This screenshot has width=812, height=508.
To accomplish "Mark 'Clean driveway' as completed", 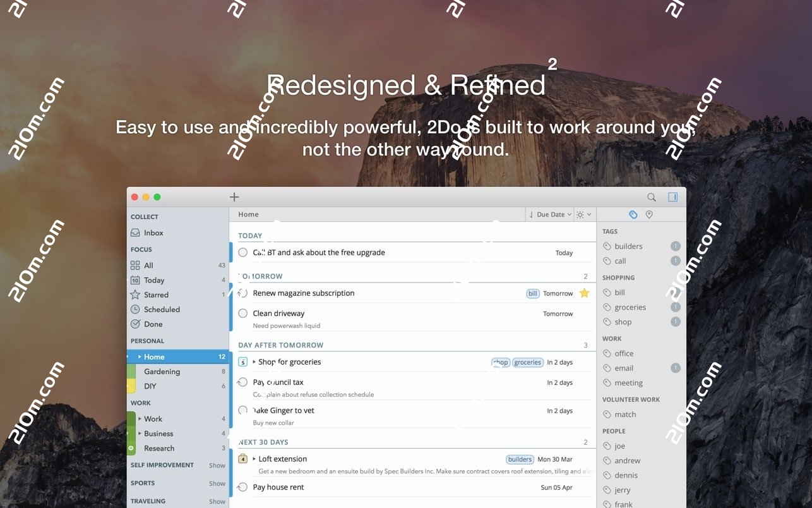I will tap(242, 313).
